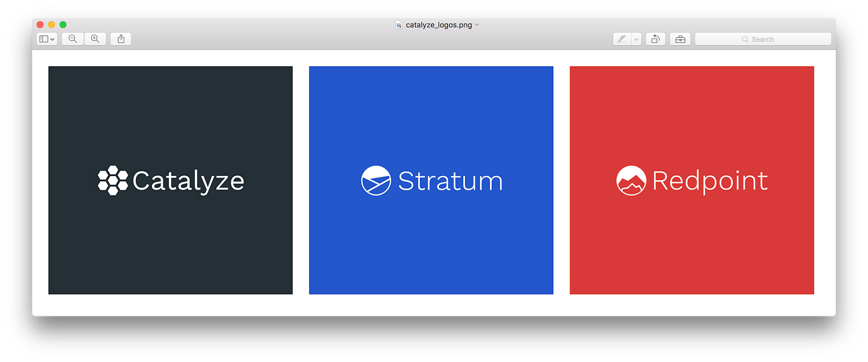Make the window full screen
This screenshot has width=868, height=362.
pos(63,24)
